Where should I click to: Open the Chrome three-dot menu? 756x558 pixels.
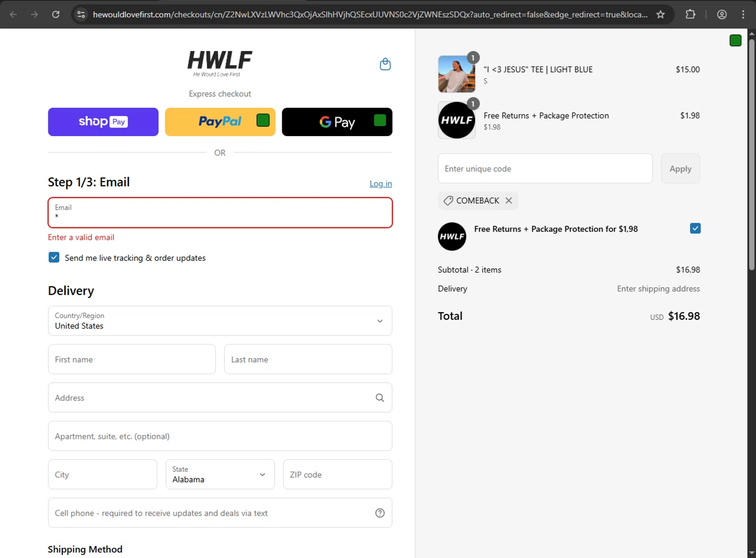[743, 14]
